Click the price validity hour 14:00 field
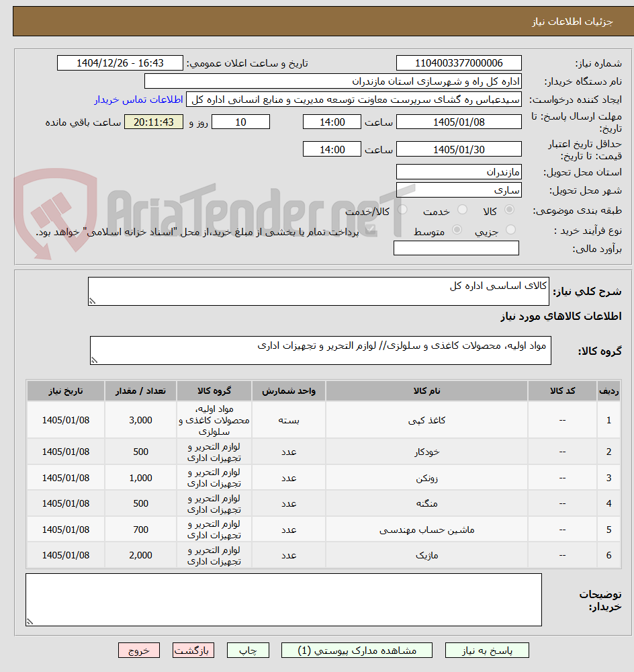634x672 pixels. tap(332, 149)
